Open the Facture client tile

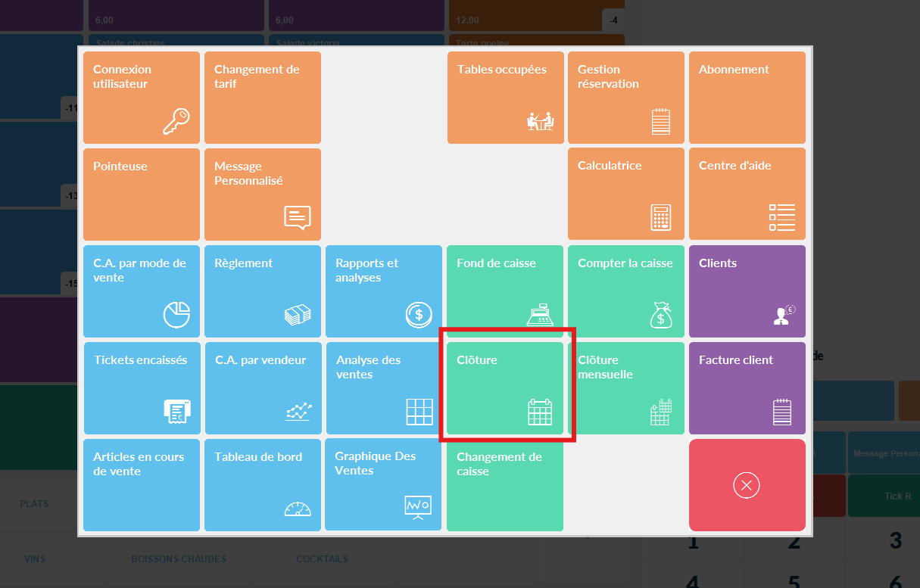[747, 388]
